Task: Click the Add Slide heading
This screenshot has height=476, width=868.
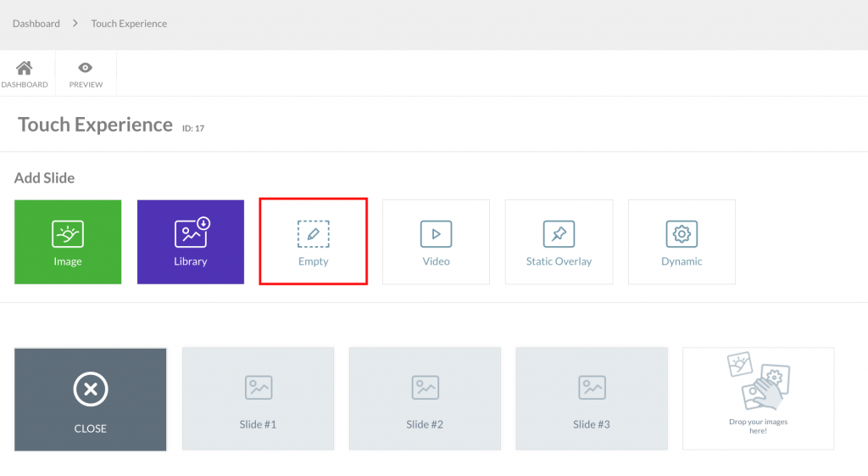Action: (44, 178)
